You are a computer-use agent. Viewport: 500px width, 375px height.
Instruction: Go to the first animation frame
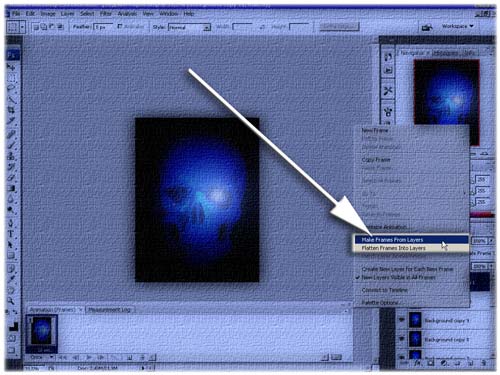coord(62,357)
